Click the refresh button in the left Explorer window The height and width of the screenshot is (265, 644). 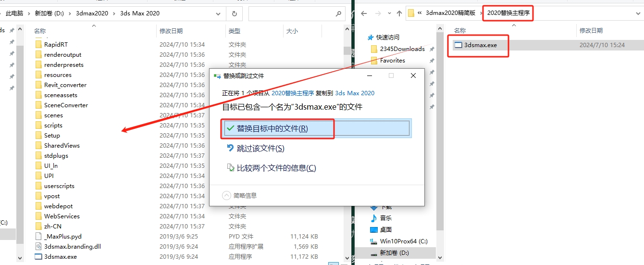tap(234, 13)
